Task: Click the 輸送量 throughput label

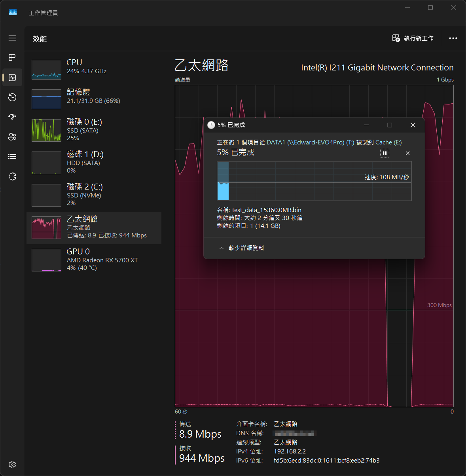Action: click(x=182, y=80)
